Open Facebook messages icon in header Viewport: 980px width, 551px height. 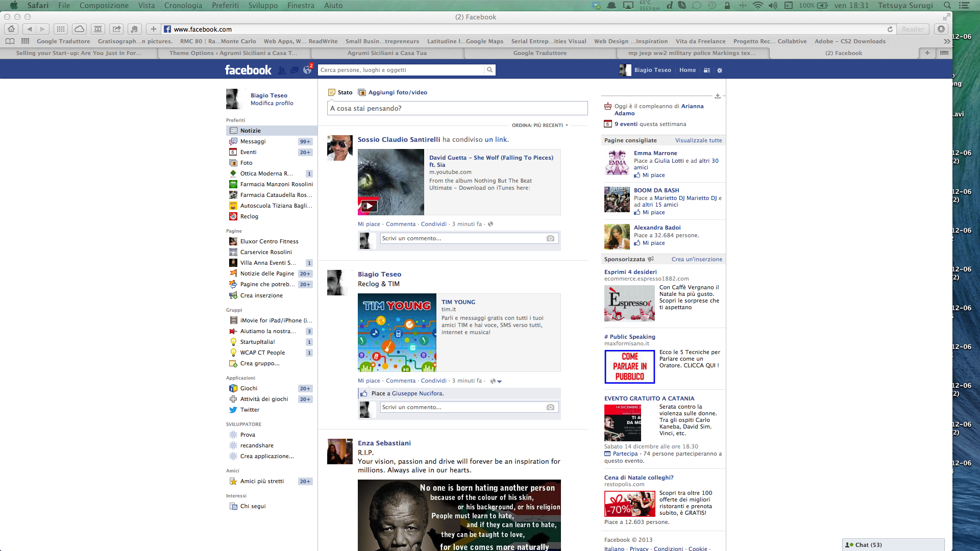tap(295, 70)
